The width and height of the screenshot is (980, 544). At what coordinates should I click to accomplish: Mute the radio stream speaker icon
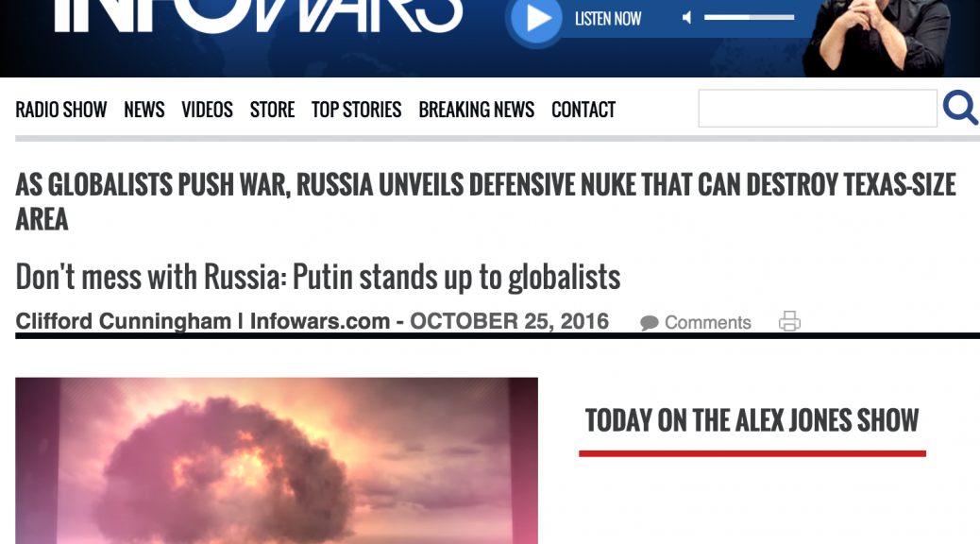click(x=687, y=18)
